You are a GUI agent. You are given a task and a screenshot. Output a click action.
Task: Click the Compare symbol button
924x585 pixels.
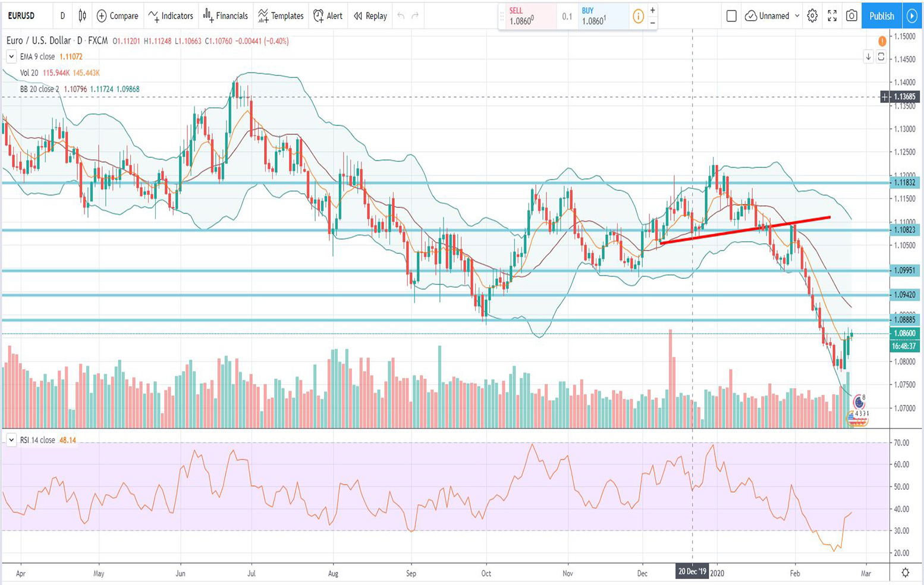117,16
